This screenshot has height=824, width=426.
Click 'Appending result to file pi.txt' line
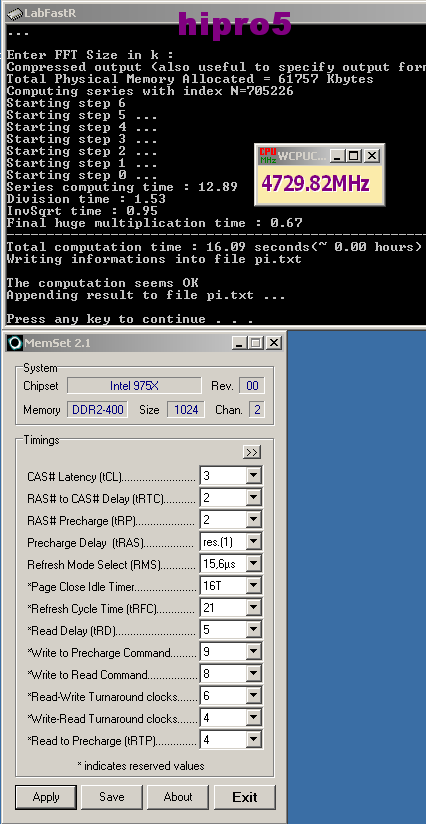(146, 295)
